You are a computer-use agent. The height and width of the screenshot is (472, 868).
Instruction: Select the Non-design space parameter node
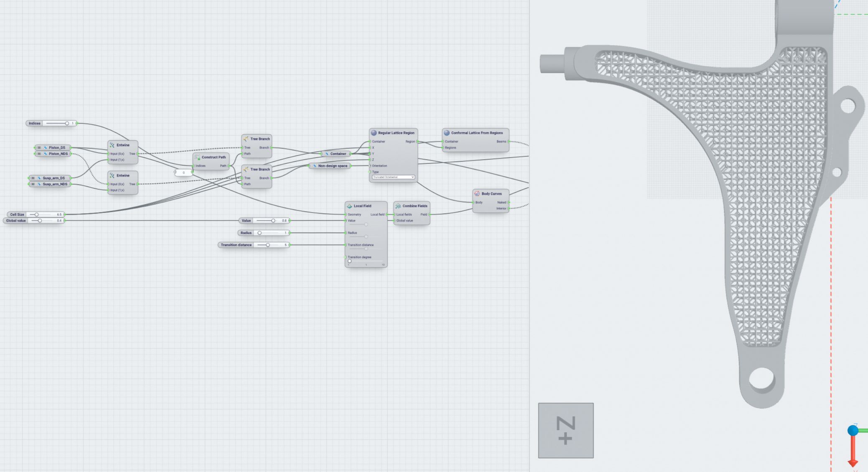tap(332, 166)
